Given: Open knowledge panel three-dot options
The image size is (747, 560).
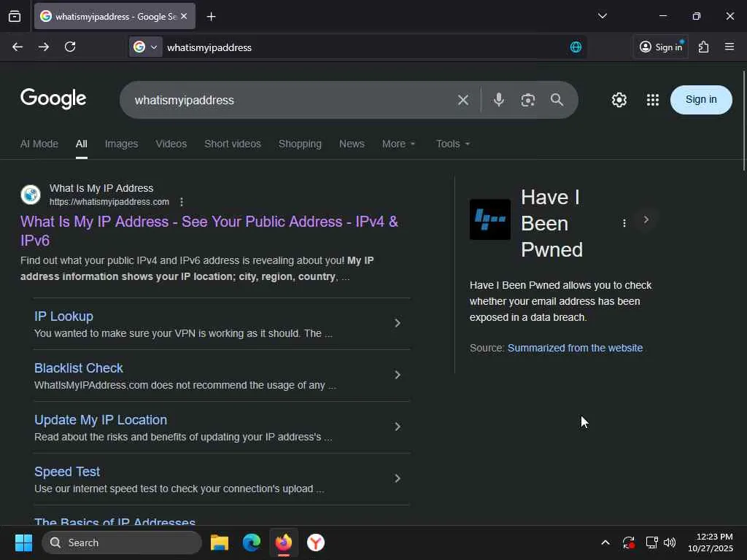Looking at the screenshot, I should [624, 223].
